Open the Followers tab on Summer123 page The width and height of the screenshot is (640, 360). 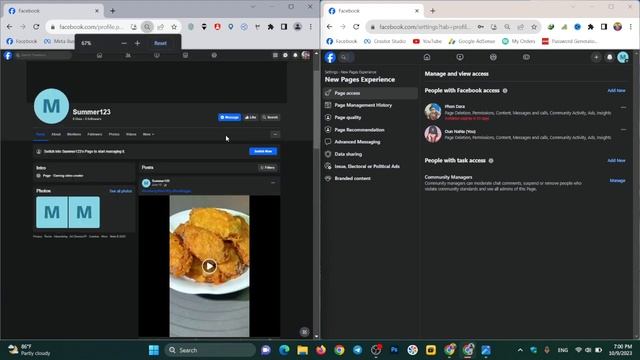click(94, 134)
